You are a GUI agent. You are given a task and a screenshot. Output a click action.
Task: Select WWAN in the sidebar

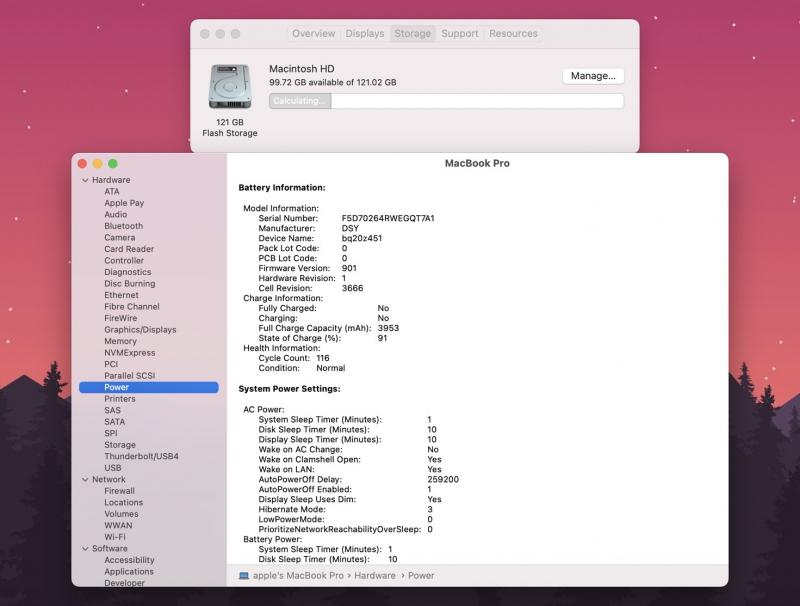[118, 525]
